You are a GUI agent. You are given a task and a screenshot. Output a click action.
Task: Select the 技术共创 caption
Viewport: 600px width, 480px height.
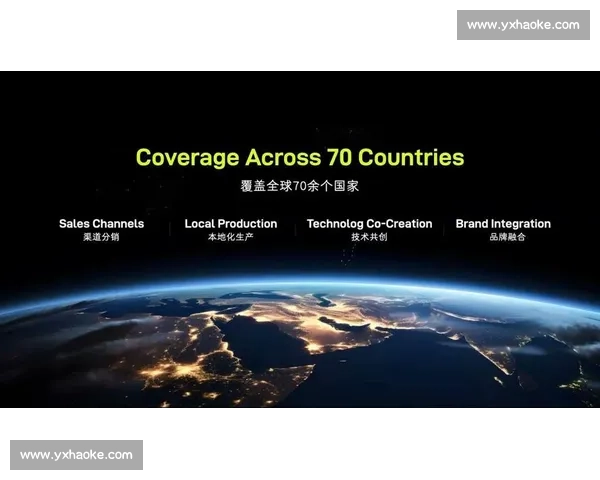[x=369, y=238]
